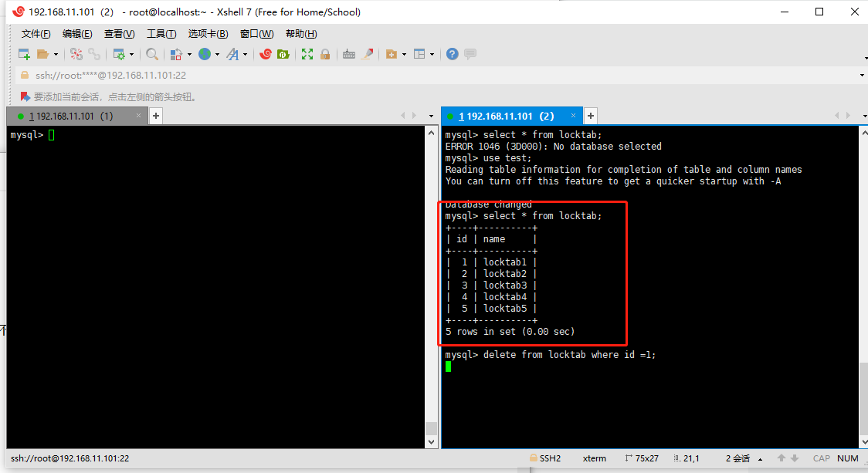Open the 选项卡(B) menu
The width and height of the screenshot is (868, 473).
(x=208, y=34)
